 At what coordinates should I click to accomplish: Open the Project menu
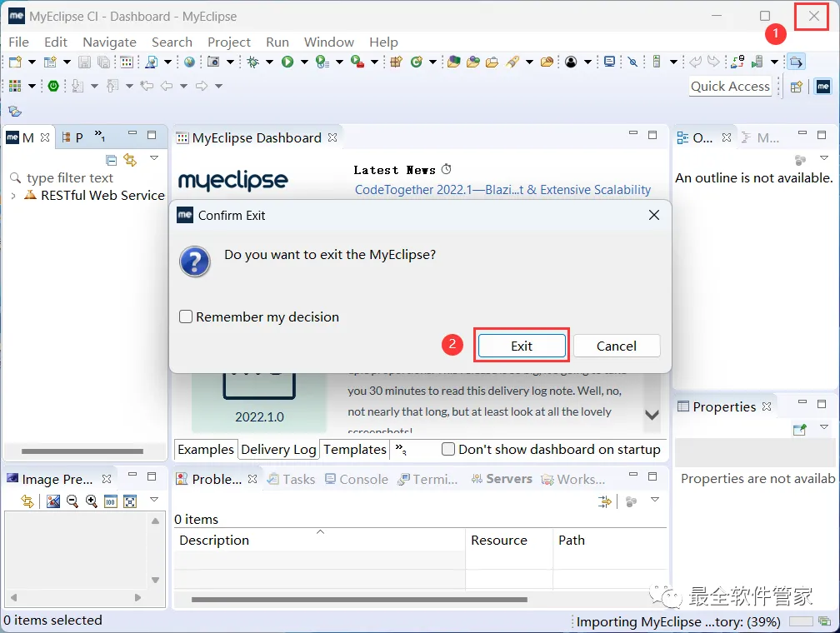click(228, 42)
